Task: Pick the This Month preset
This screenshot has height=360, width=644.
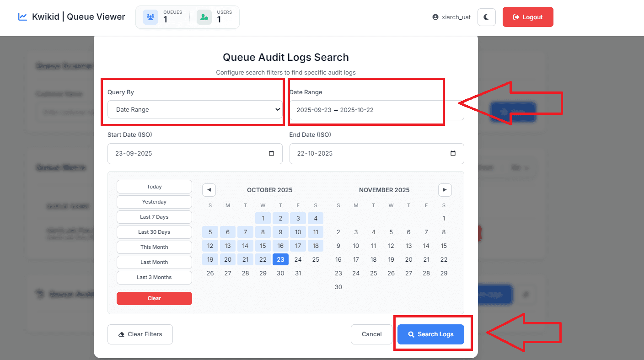Action: click(154, 247)
